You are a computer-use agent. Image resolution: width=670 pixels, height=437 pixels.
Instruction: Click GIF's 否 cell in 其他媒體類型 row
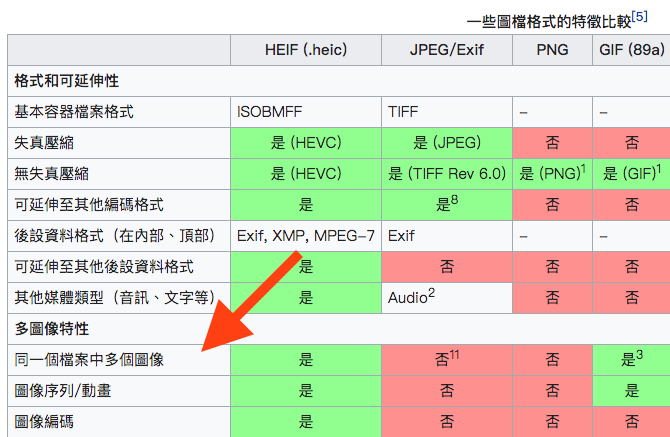pyautogui.click(x=632, y=298)
